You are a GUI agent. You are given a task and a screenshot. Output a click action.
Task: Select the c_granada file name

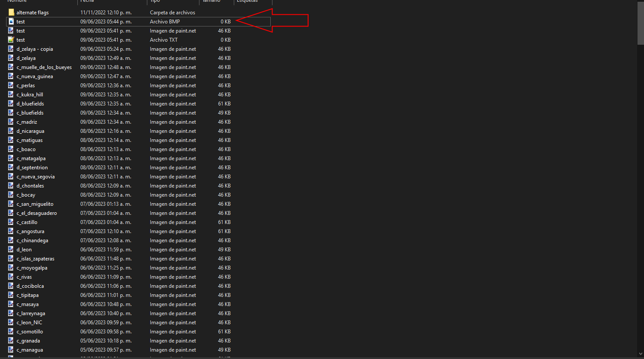28,340
